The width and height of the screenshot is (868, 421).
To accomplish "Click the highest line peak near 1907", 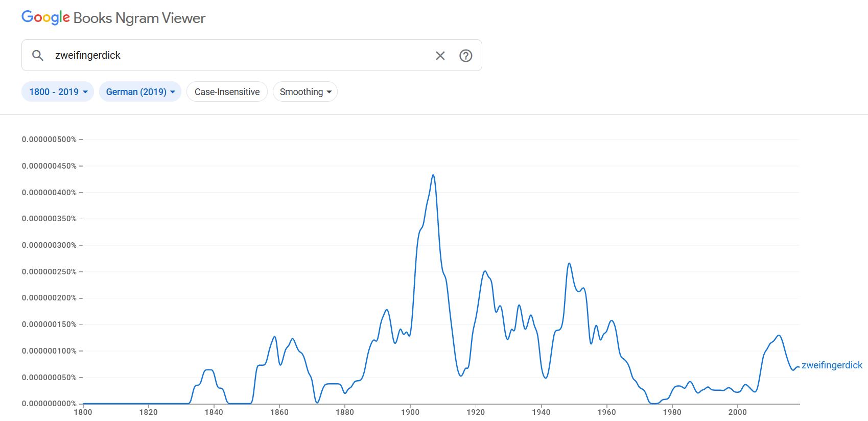I will tap(433, 175).
